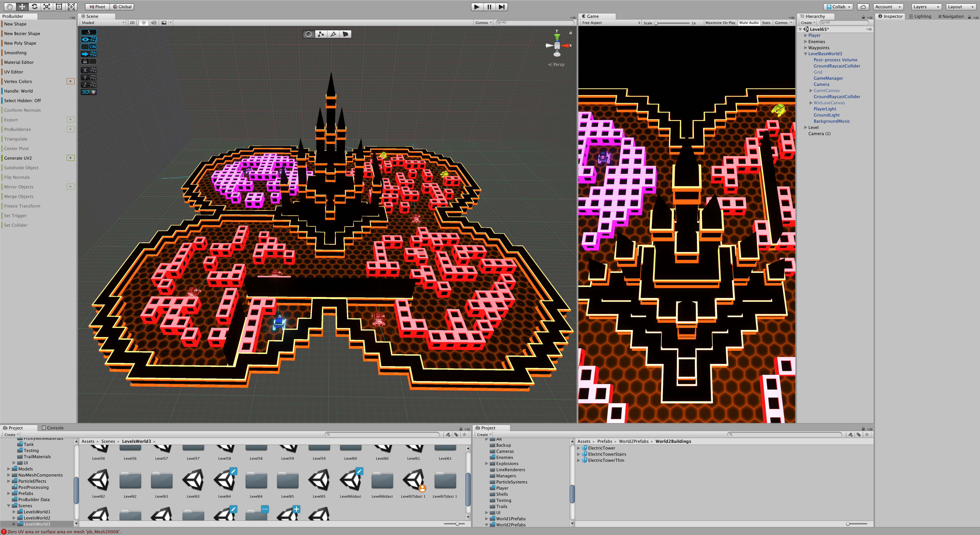Toggle ProGrids snapping ON switch

89,47
